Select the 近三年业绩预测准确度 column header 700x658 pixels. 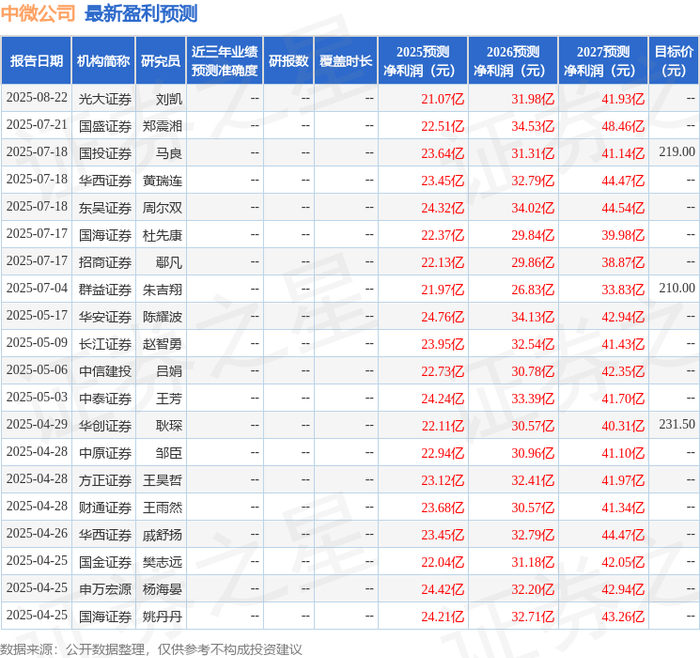pos(225,61)
